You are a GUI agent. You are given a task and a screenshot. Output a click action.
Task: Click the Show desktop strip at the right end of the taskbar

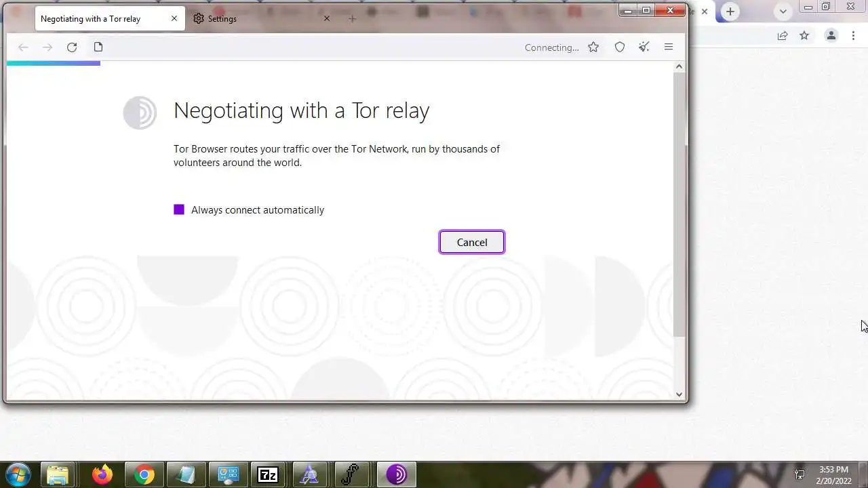pyautogui.click(x=863, y=474)
